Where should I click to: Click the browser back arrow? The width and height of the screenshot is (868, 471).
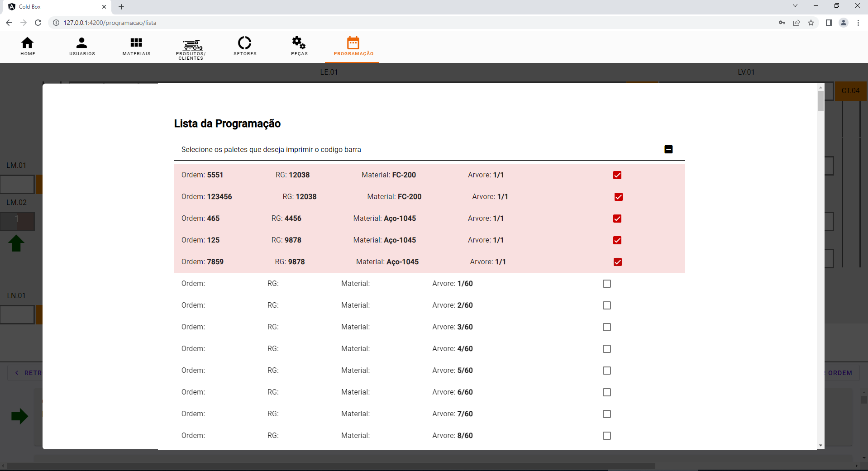[x=9, y=23]
